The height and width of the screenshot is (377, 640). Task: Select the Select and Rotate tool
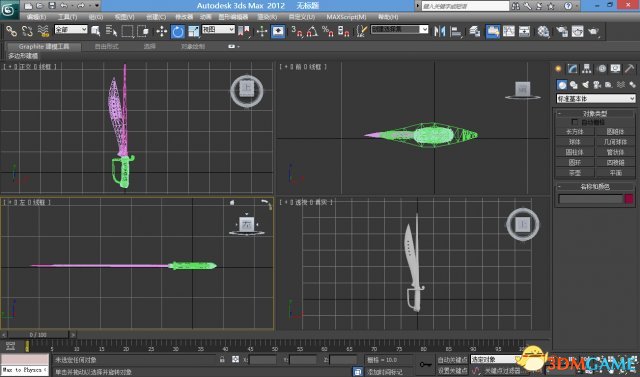pos(178,31)
